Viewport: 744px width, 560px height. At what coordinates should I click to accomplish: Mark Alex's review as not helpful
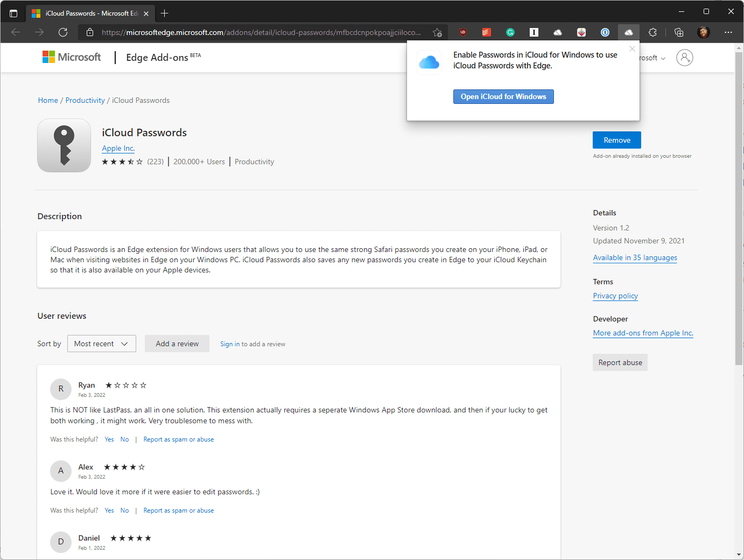[x=125, y=510]
